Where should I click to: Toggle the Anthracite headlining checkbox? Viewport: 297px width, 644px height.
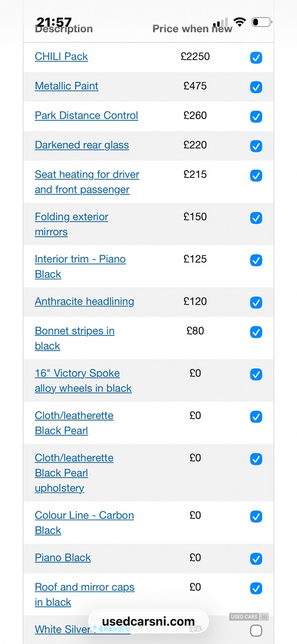(x=256, y=303)
